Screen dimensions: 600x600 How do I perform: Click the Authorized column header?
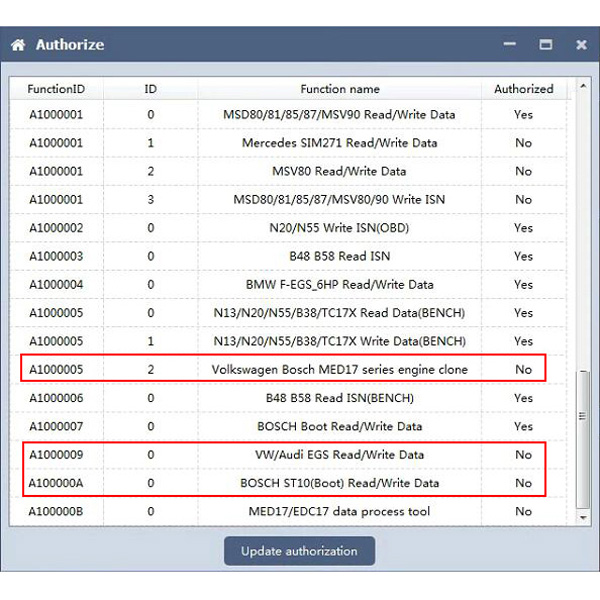tap(523, 89)
